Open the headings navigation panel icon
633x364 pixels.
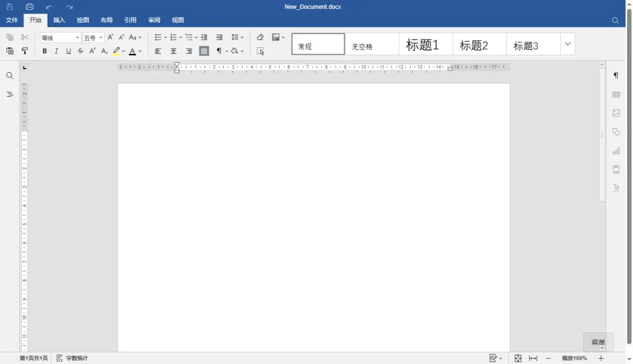point(10,94)
